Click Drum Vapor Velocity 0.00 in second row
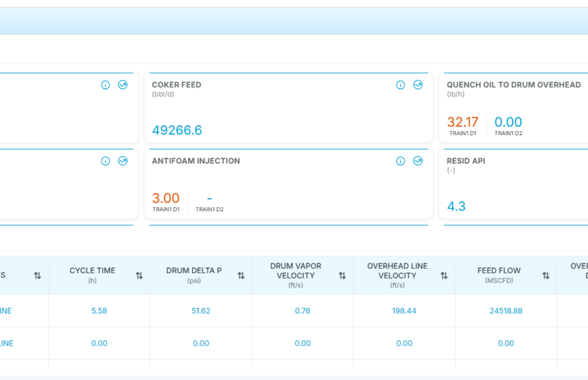Screen dimensions: 588x380 [x=303, y=343]
